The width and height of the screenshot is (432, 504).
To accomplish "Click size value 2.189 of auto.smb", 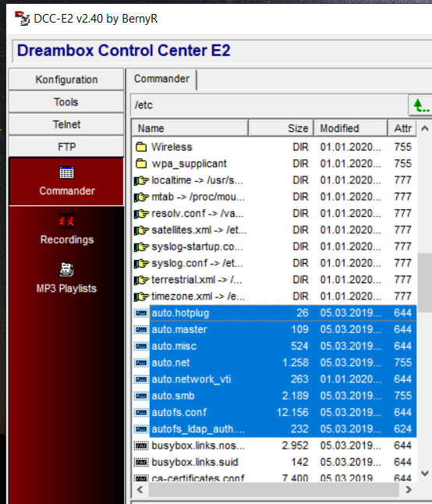I will click(296, 396).
